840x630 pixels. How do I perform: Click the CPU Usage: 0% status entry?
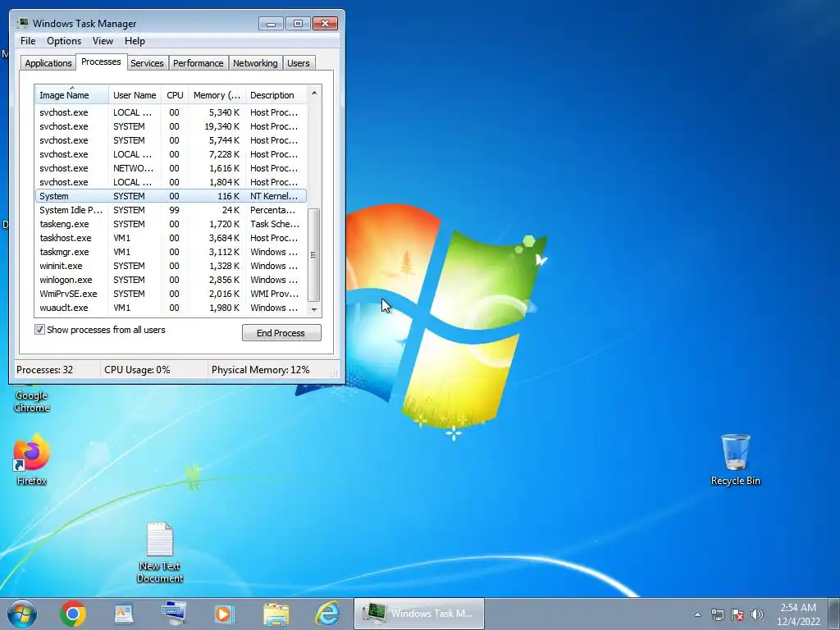tap(137, 370)
